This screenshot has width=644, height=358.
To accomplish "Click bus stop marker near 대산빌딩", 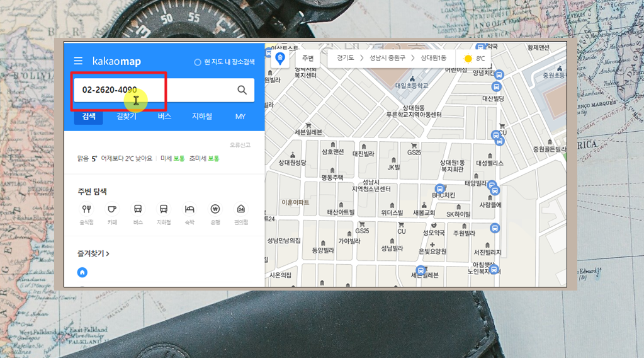I will click(x=496, y=87).
